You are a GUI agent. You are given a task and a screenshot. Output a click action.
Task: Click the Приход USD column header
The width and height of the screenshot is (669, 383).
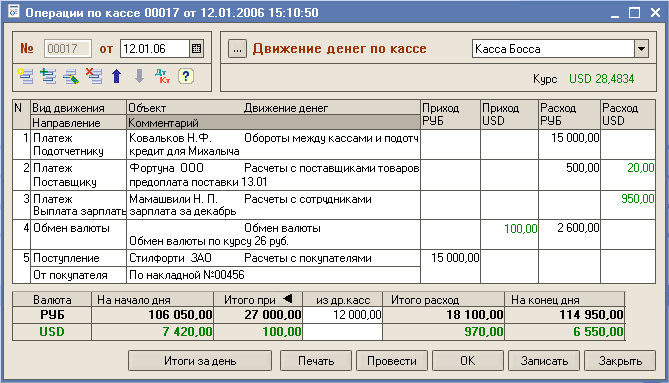tap(509, 115)
